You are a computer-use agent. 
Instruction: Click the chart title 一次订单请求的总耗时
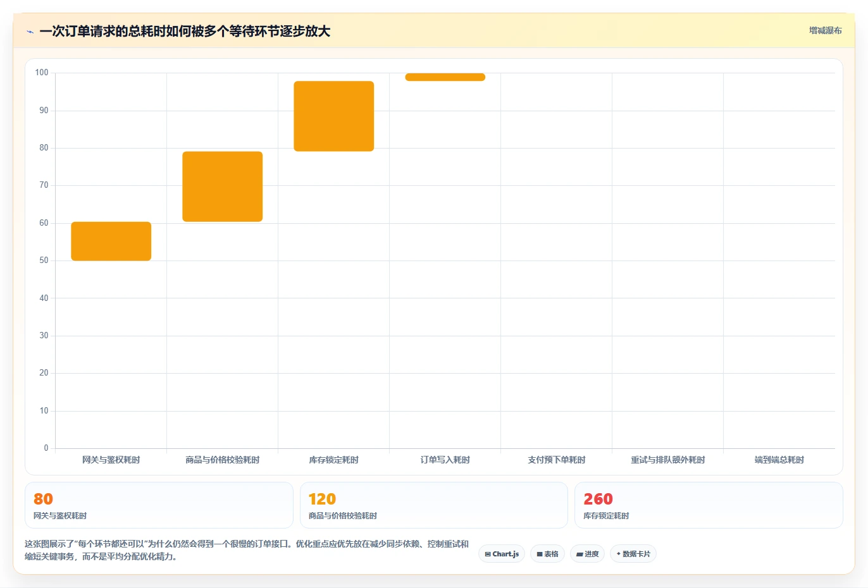(185, 31)
